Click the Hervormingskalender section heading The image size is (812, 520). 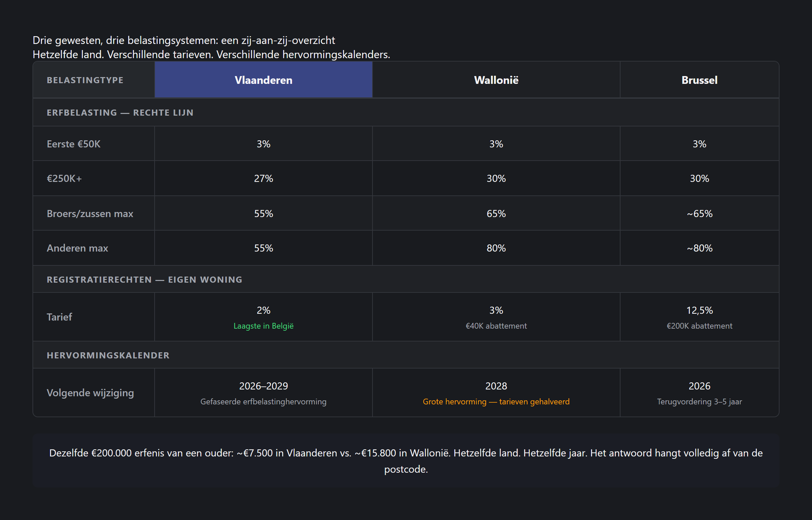[x=108, y=355]
